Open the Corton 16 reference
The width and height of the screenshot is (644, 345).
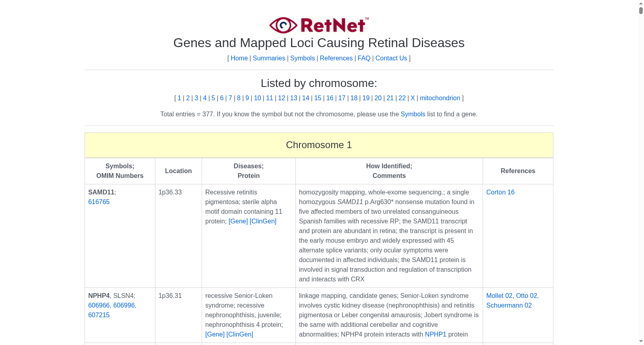coord(500,192)
